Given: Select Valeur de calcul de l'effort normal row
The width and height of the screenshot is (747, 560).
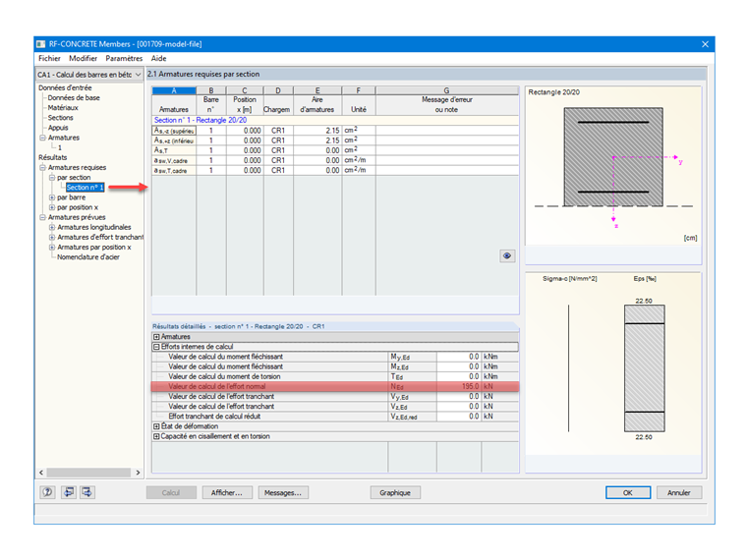Looking at the screenshot, I should point(335,387).
